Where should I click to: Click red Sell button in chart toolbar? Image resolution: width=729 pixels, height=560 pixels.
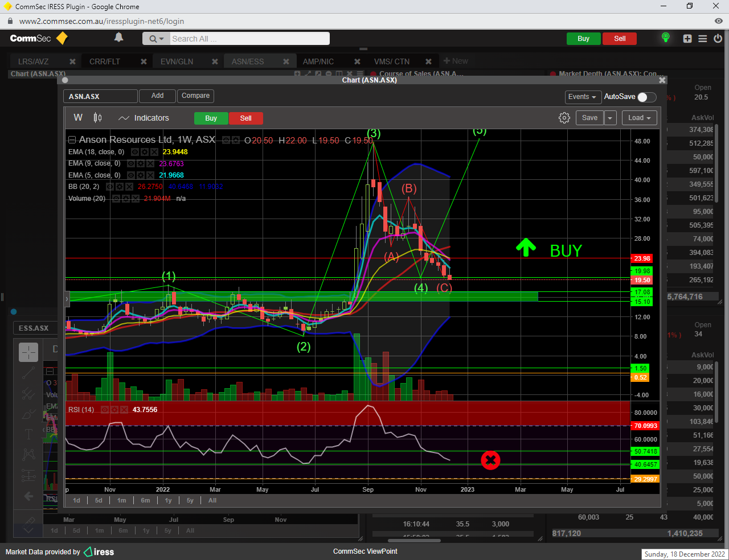246,118
